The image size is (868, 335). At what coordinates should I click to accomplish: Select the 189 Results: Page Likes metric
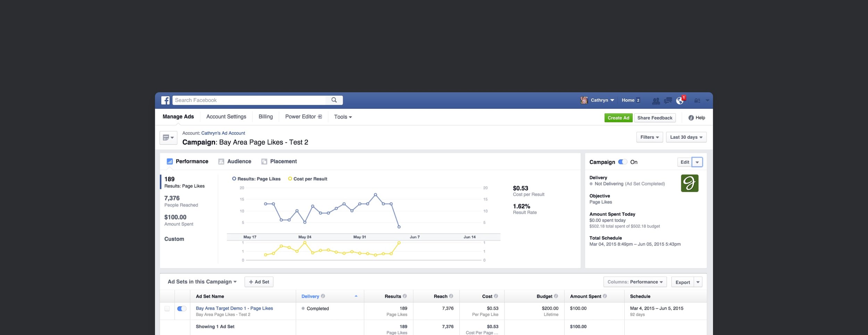(x=184, y=182)
